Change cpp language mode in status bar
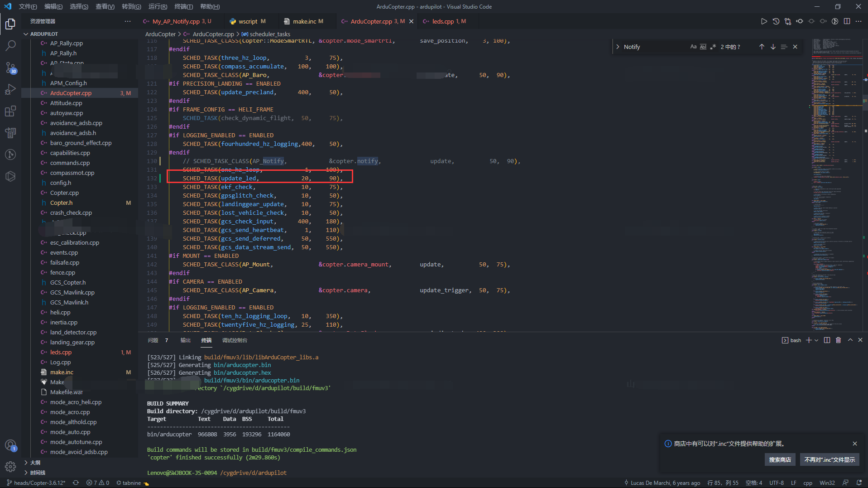Viewport: 868px width, 488px height. 808,483
